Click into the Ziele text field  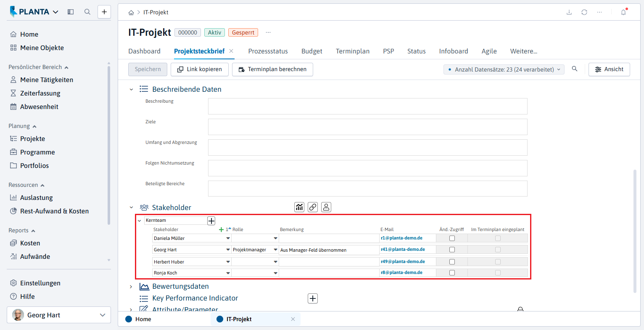367,127
